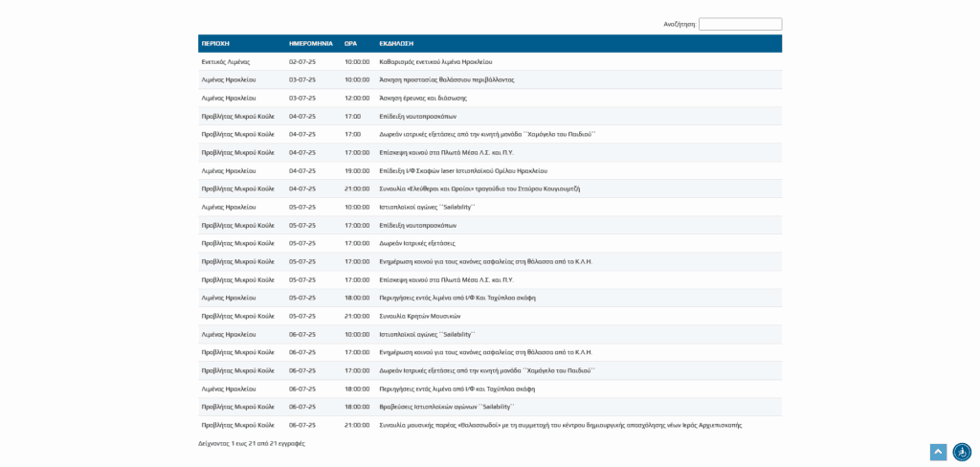Click the Συναυλία «Ελεύθεροι και Ωραίοι» event row
This screenshot has width=980, height=467.
(479, 189)
